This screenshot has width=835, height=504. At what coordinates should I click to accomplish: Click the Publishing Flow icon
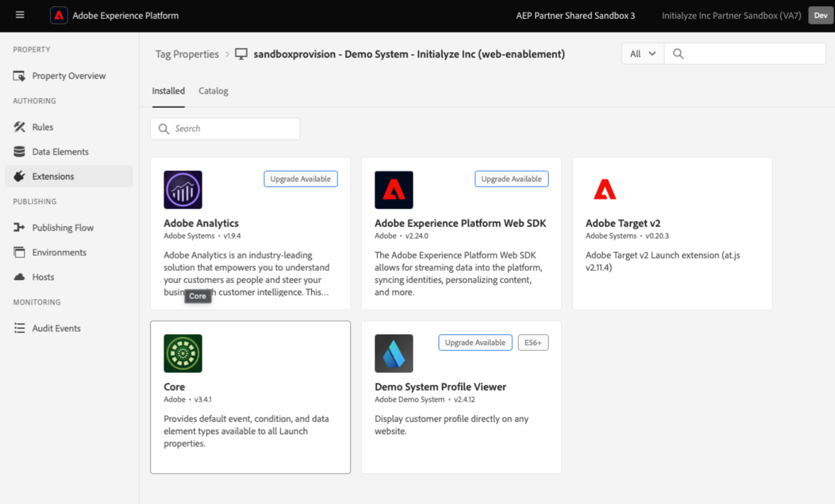click(x=19, y=227)
